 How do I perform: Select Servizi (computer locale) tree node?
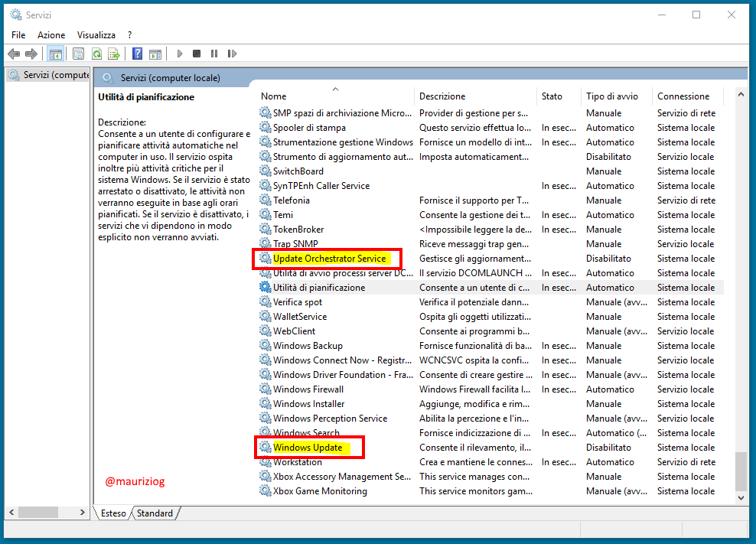tap(48, 75)
